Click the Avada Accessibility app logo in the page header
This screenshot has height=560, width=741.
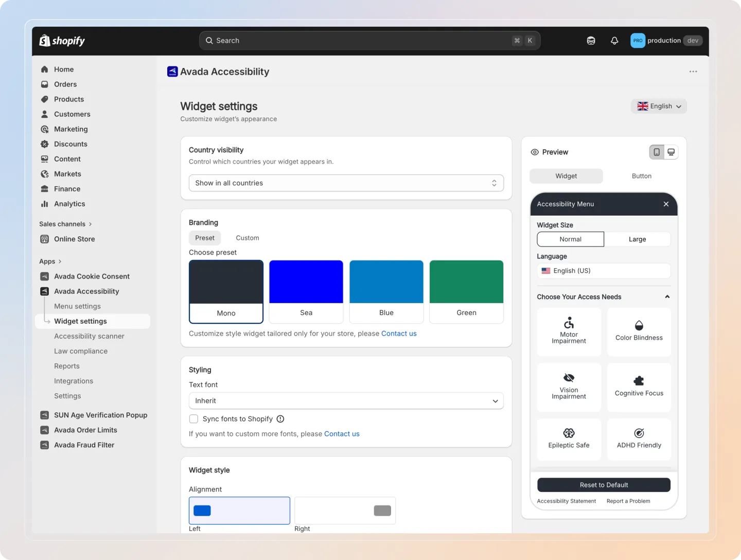172,72
